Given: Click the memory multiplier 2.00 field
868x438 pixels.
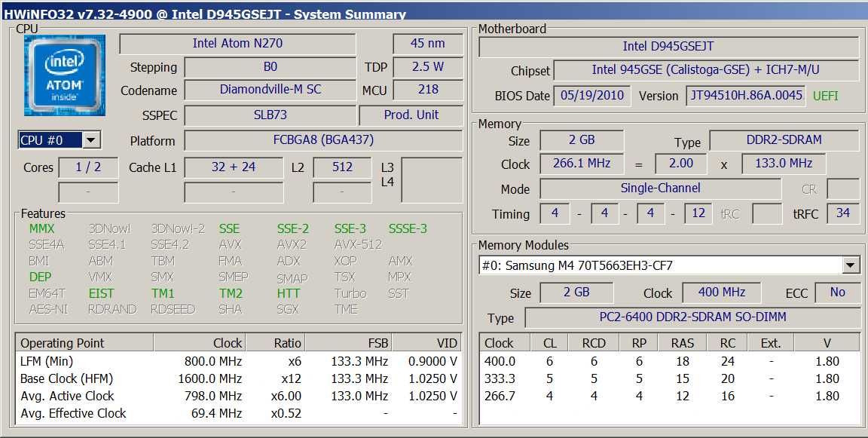Looking at the screenshot, I should [681, 164].
